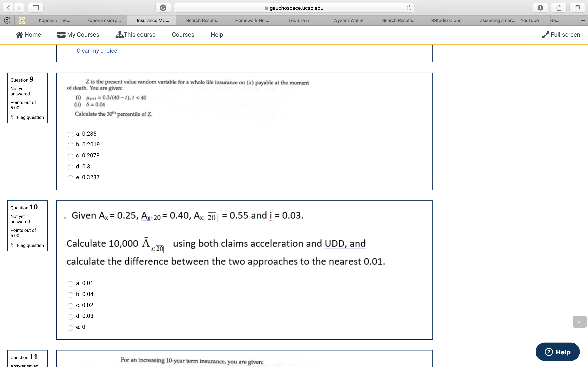Screen dimensions: 588x367
Task: Switch to the YouTube tab
Action: tap(530, 20)
